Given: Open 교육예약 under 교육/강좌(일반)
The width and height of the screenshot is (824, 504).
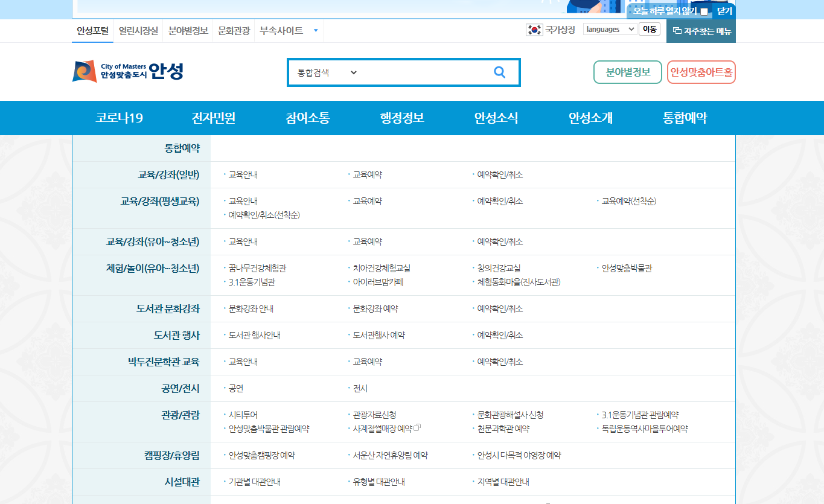Looking at the screenshot, I should pos(368,174).
